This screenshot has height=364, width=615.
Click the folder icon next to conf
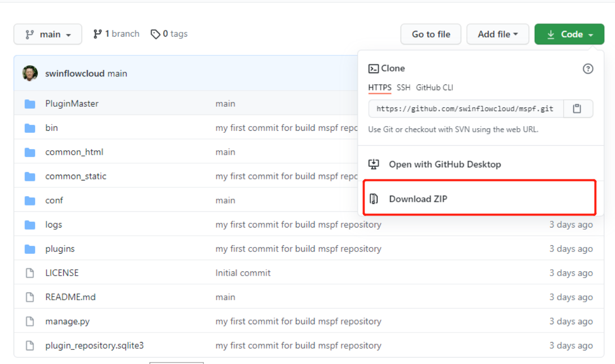(x=30, y=201)
